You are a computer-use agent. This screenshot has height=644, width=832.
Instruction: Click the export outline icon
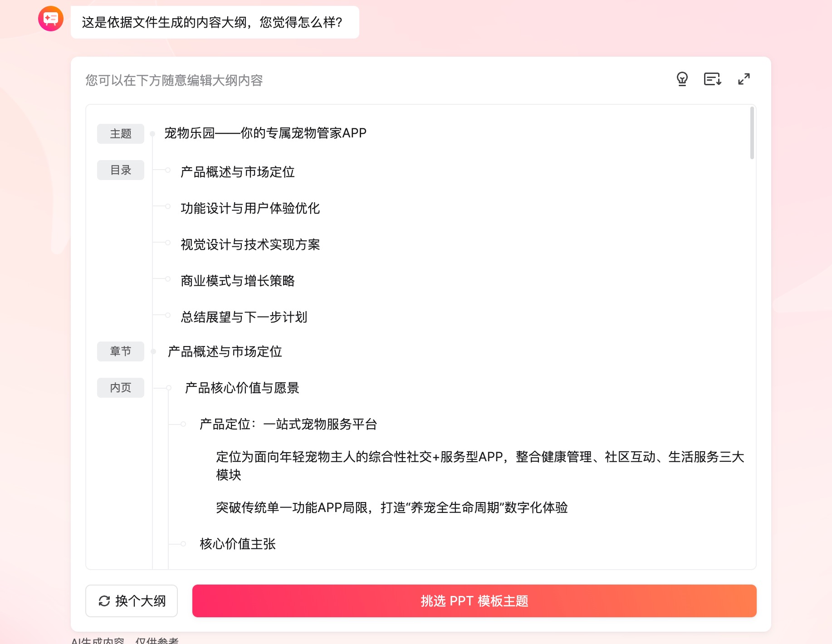click(712, 79)
